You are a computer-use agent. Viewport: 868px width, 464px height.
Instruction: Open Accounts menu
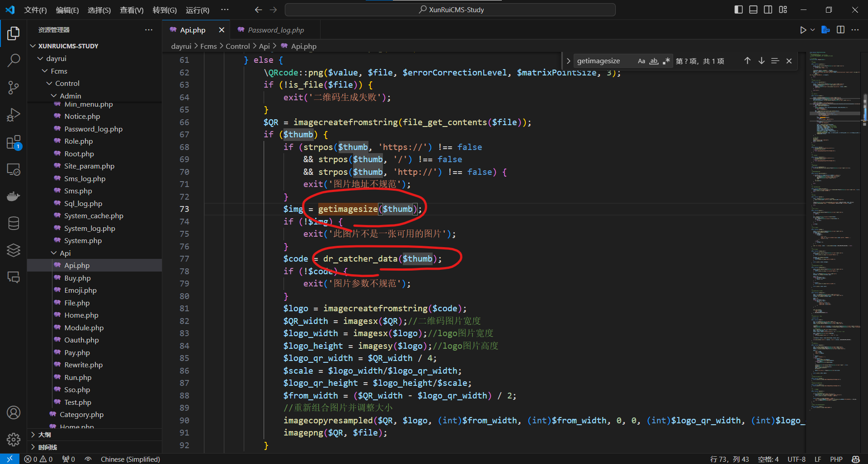pyautogui.click(x=14, y=412)
